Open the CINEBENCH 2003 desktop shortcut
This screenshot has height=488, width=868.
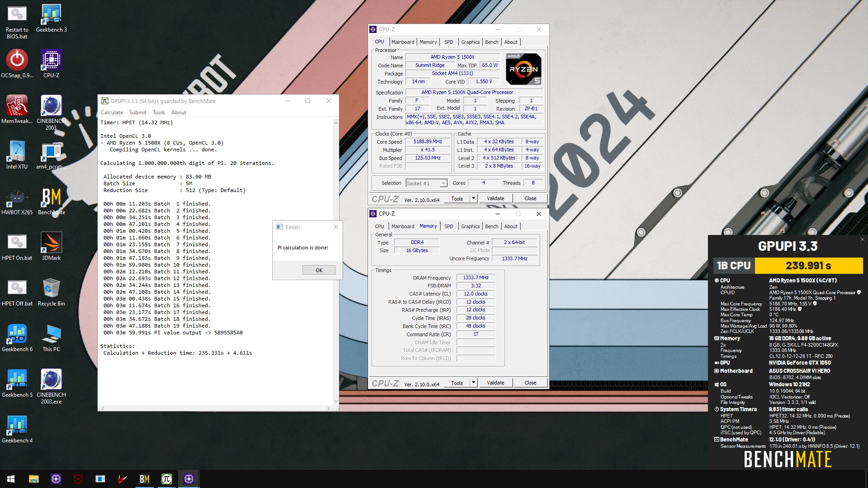[52, 113]
